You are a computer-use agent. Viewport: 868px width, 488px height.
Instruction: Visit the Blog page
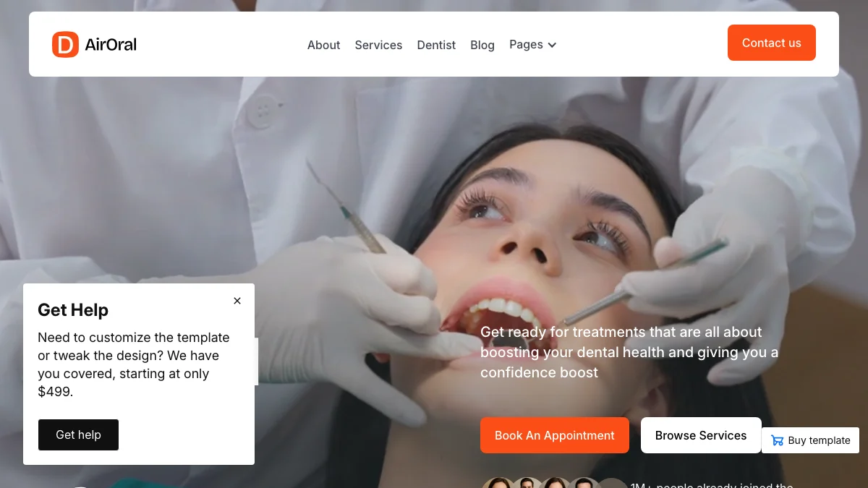click(482, 45)
